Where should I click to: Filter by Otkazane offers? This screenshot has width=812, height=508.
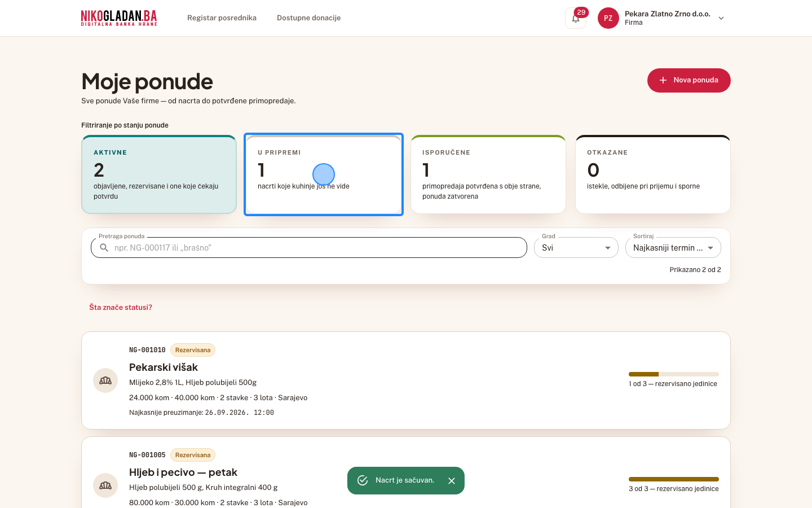pos(653,174)
